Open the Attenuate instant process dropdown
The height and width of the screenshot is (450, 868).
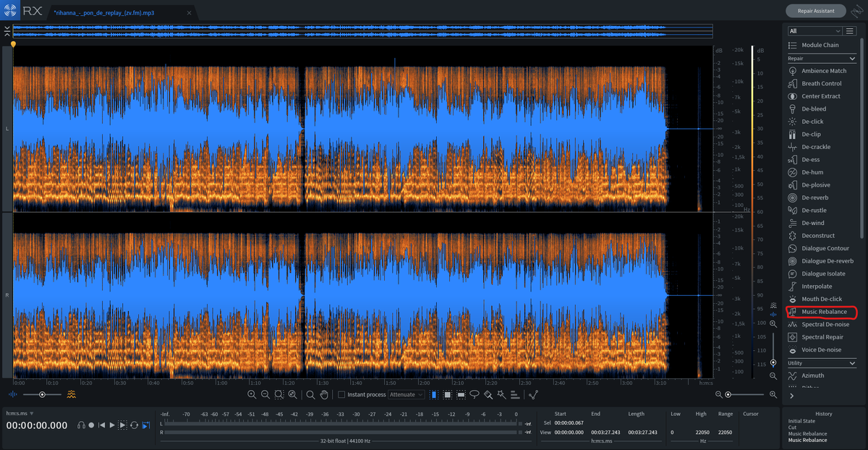coord(406,394)
